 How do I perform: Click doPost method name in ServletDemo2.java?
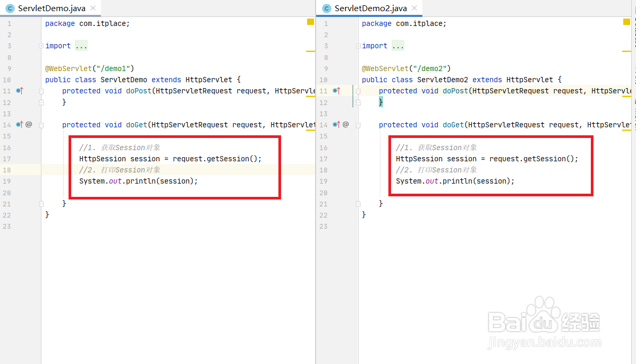(x=455, y=91)
